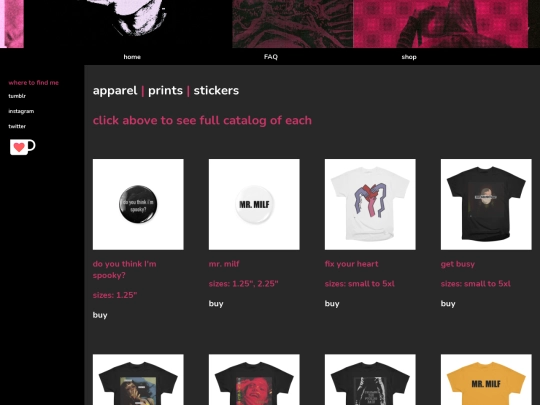Go to the FAQ page
The width and height of the screenshot is (540, 405).
pyautogui.click(x=271, y=57)
